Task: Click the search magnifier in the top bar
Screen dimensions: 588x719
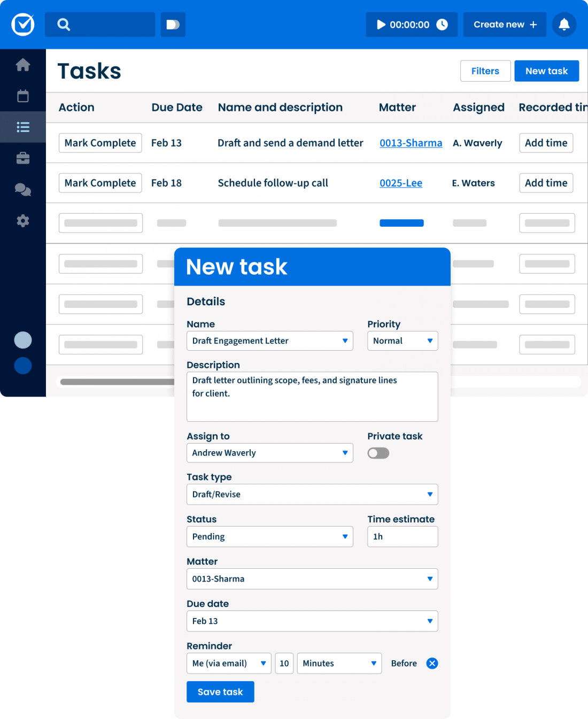Action: point(64,24)
